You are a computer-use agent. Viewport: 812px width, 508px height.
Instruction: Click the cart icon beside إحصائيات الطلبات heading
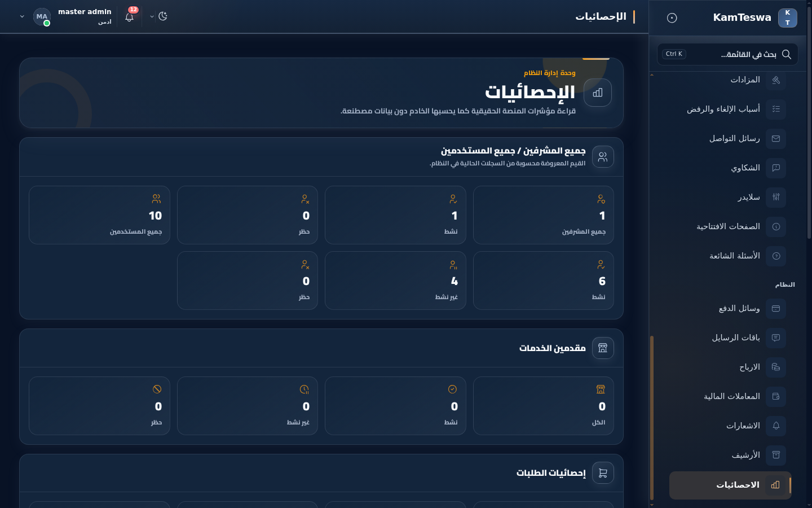[x=603, y=473]
